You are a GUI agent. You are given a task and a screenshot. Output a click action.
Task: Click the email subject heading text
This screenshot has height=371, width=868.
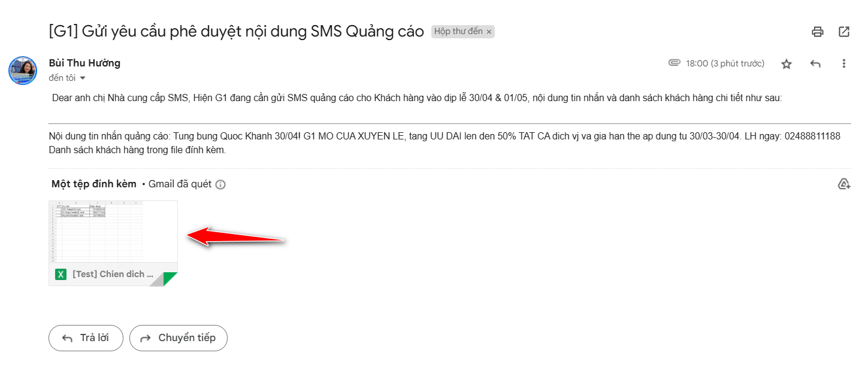pyautogui.click(x=237, y=32)
